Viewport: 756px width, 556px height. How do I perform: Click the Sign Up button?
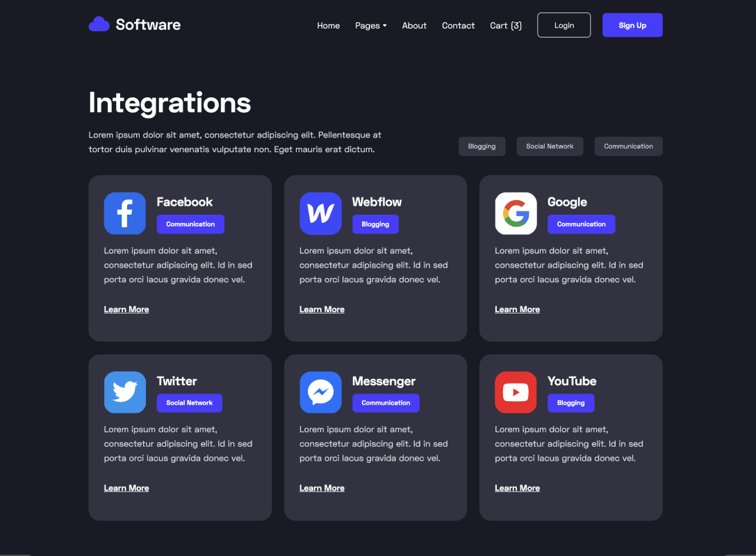(x=632, y=25)
